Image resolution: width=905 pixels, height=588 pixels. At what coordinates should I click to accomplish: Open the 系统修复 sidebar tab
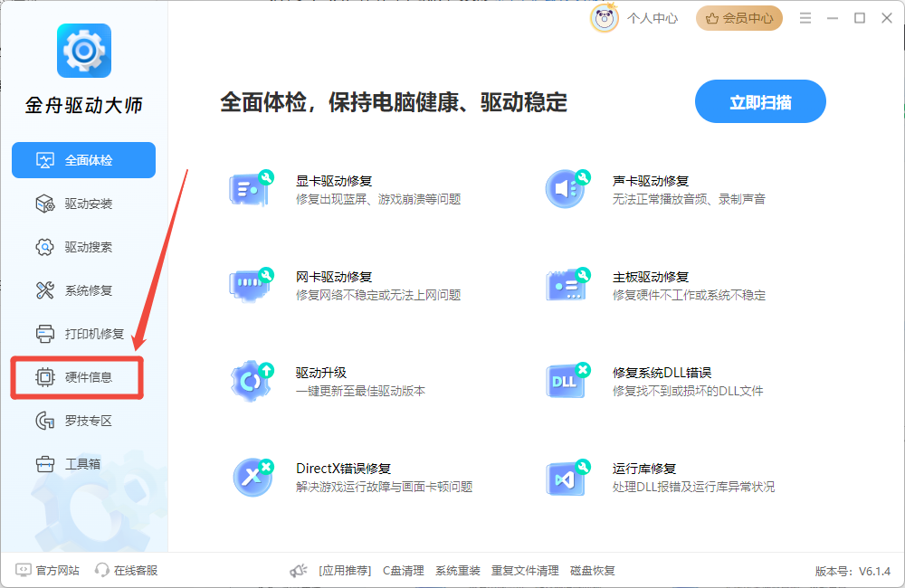(83, 290)
